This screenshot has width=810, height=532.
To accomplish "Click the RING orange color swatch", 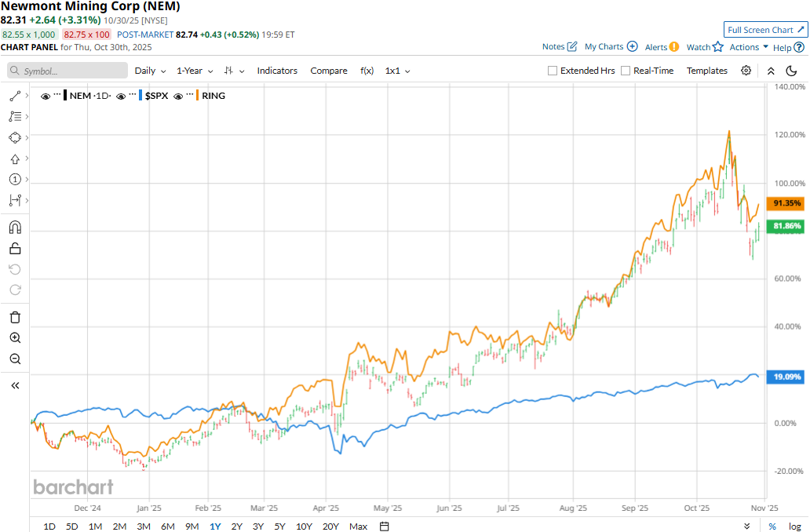I will tap(195, 96).
